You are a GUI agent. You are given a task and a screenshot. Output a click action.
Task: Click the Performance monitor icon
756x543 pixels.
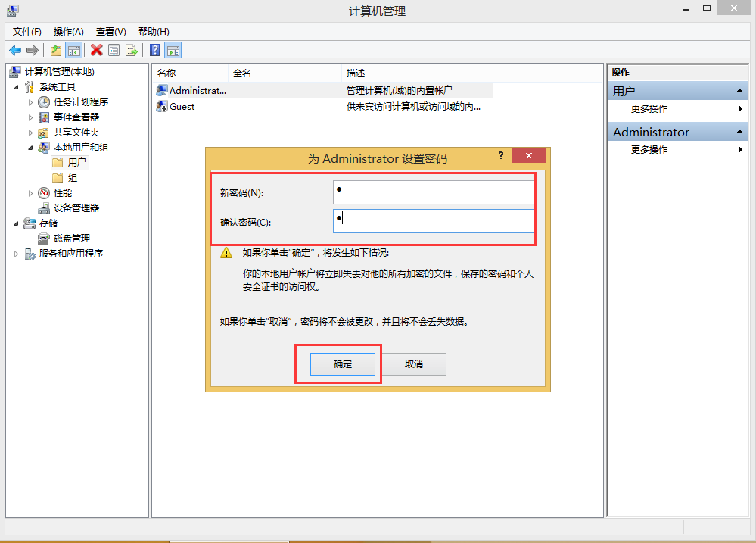coord(44,193)
